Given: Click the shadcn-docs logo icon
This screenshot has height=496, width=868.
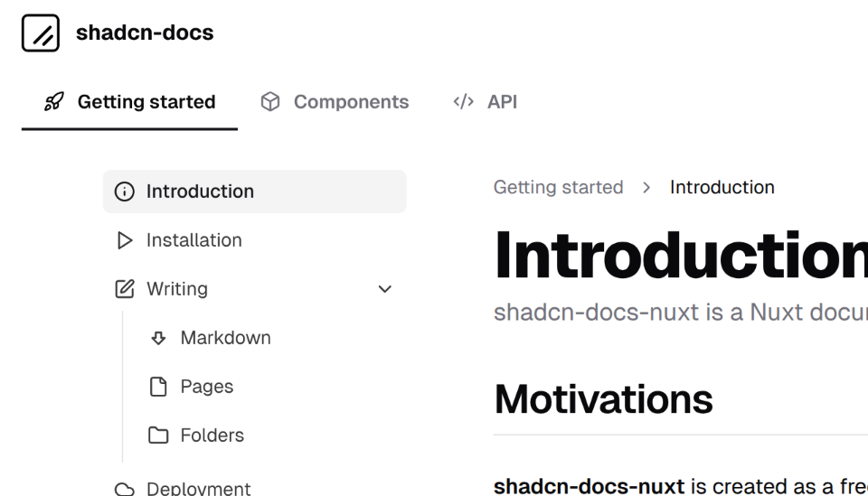Looking at the screenshot, I should pyautogui.click(x=40, y=33).
